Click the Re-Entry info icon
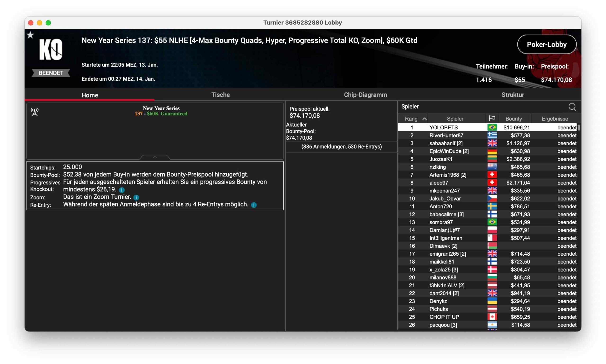This screenshot has width=606, height=364. [254, 205]
